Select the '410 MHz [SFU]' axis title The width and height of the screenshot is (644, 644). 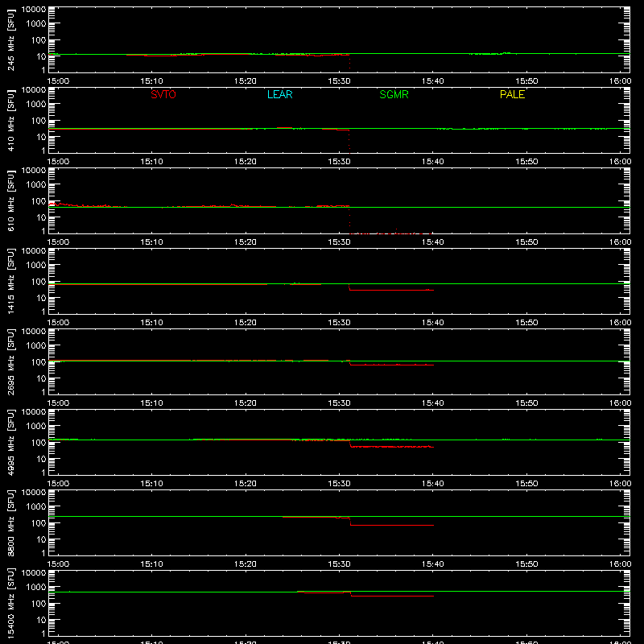pos(10,120)
